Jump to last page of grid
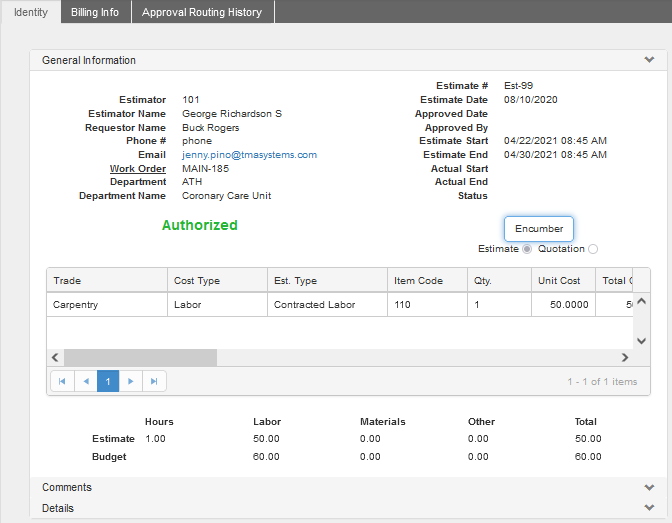Screen dimensions: 672x523 (154, 381)
